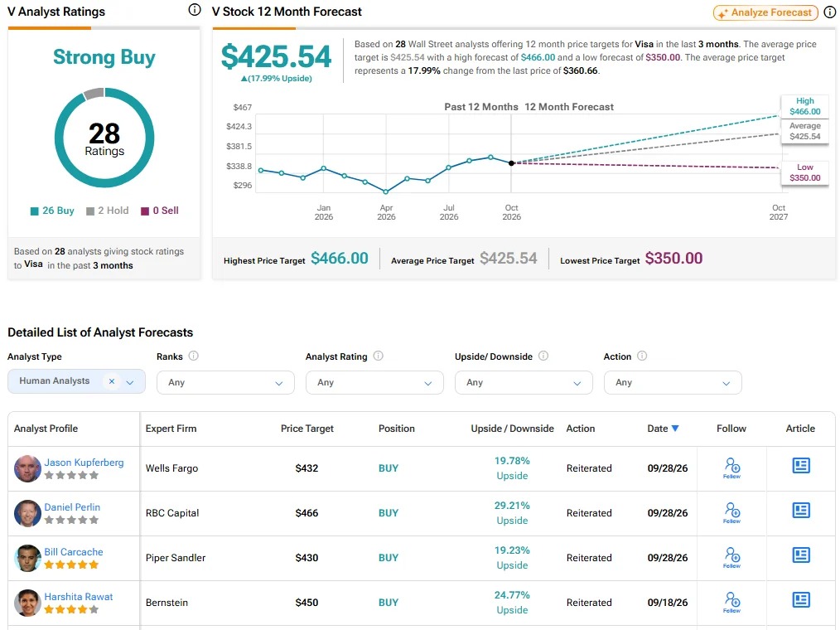The image size is (840, 630).
Task: Open article for Bernstein rating
Action: tap(801, 599)
